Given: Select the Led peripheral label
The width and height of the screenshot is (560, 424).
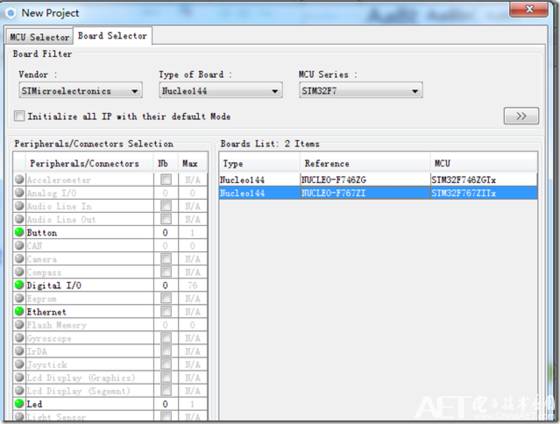Looking at the screenshot, I should pos(34,404).
